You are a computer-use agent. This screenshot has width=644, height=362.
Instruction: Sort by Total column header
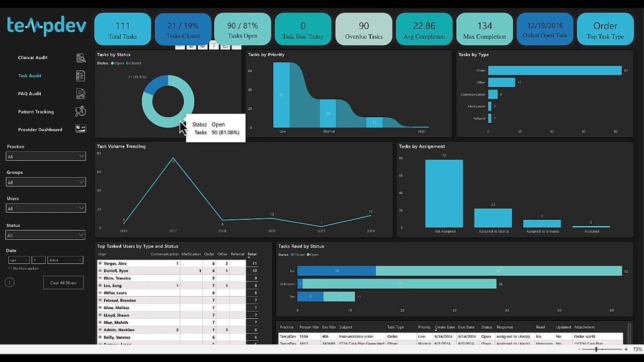coord(252,254)
